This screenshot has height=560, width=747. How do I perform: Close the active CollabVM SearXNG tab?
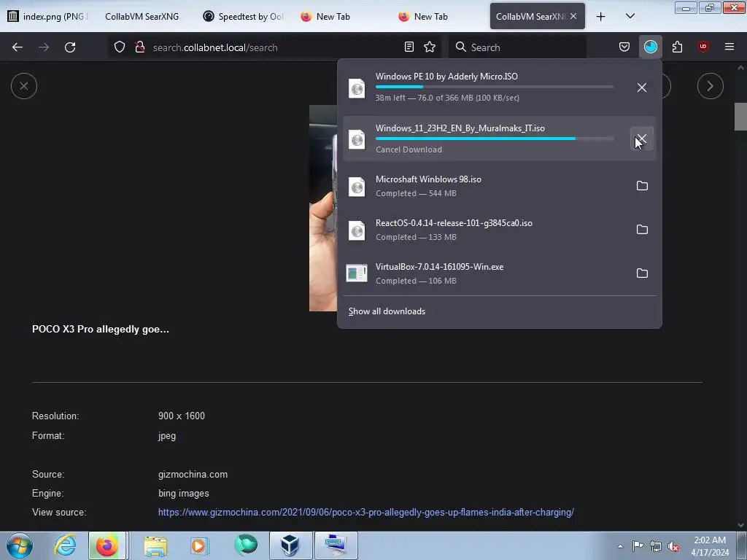click(573, 16)
